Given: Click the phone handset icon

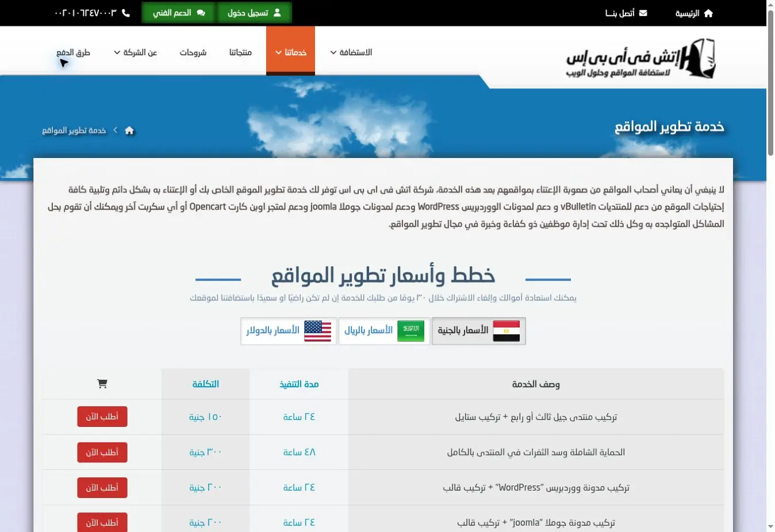Looking at the screenshot, I should pos(126,13).
